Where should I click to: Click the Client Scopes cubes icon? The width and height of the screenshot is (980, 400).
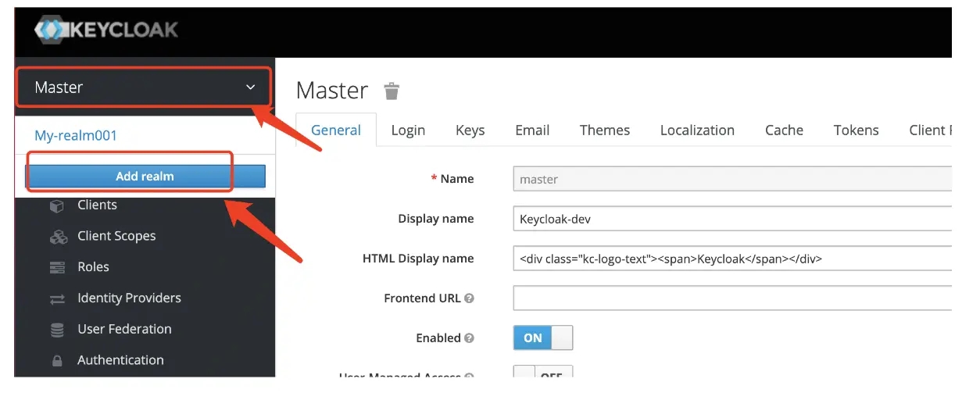pos(58,236)
